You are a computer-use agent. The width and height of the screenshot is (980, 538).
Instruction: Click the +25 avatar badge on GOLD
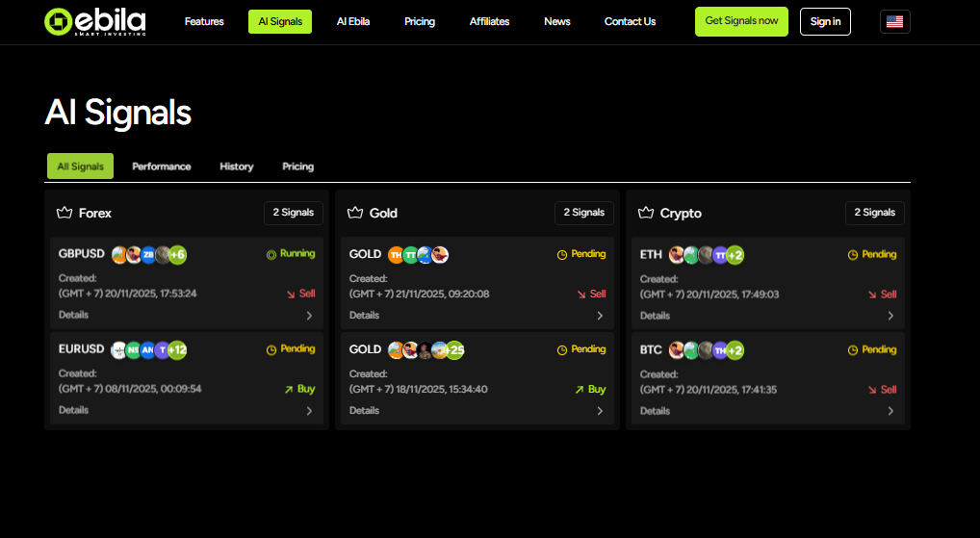pyautogui.click(x=455, y=350)
